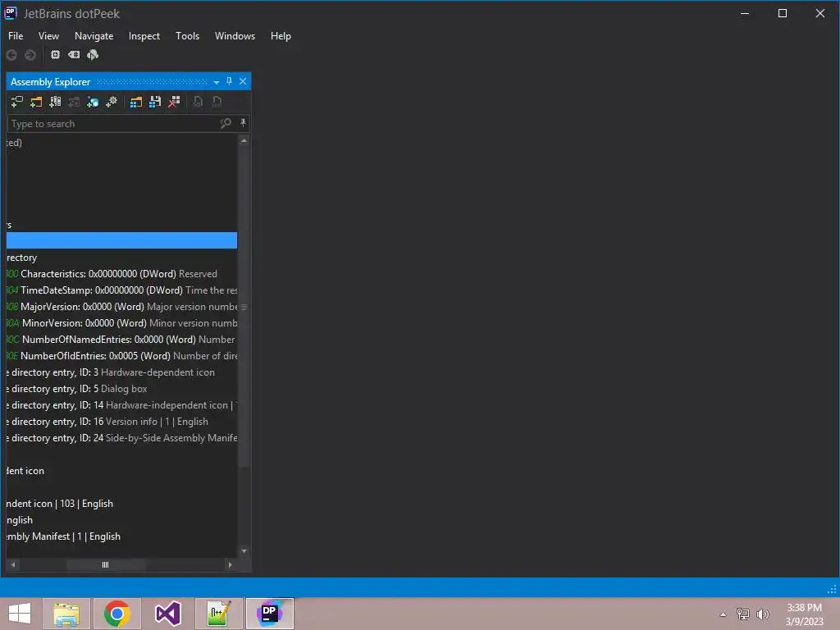Click the network tray icon

tap(743, 614)
